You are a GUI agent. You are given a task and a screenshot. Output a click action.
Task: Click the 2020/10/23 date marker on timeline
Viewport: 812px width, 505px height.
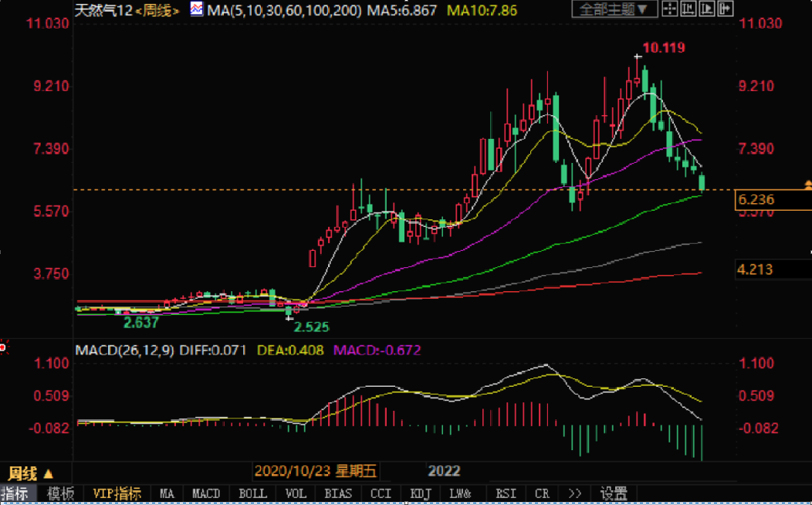click(x=314, y=471)
